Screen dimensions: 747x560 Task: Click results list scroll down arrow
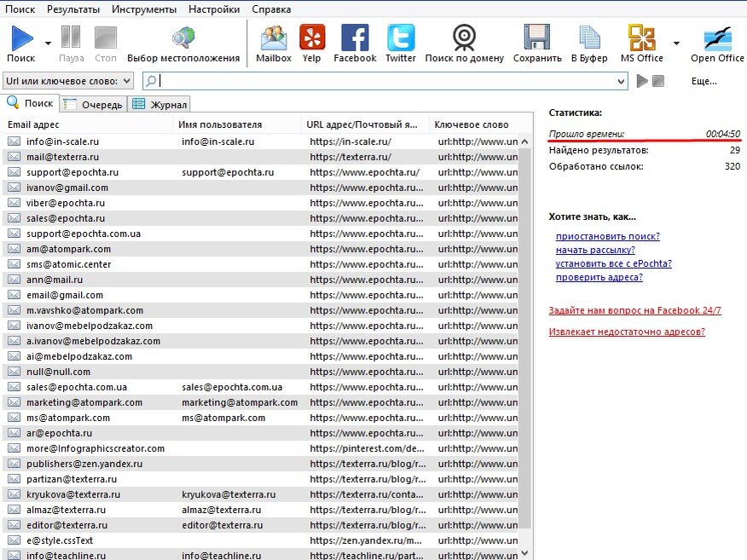[524, 553]
